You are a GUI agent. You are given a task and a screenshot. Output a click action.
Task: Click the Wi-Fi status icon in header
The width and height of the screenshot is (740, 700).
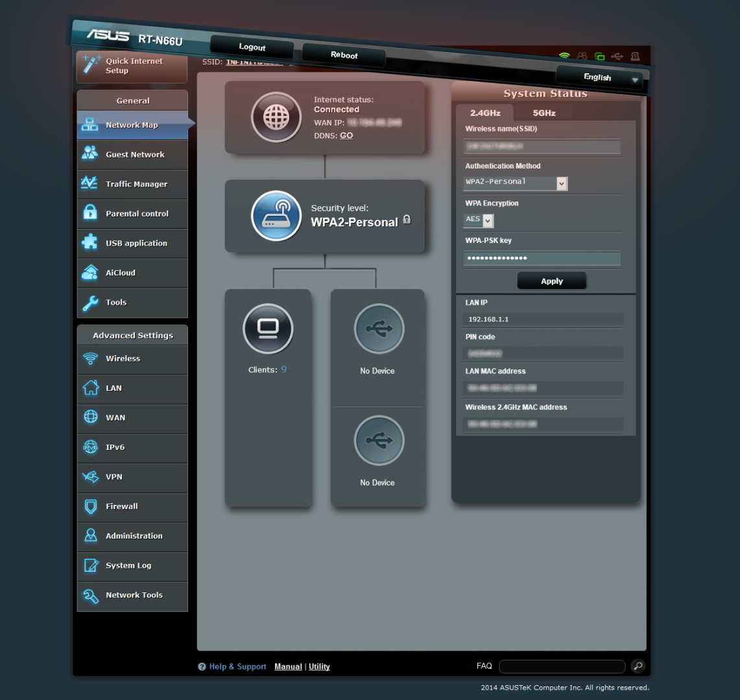click(x=564, y=56)
